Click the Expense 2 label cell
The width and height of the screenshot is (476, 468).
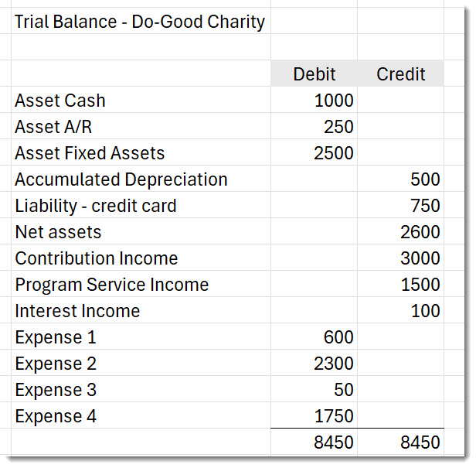[56, 364]
